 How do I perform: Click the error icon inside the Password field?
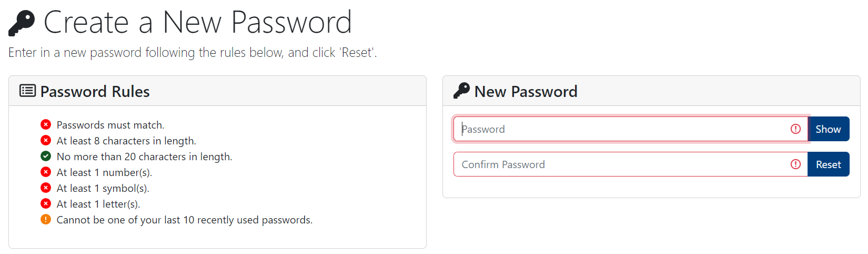click(x=795, y=129)
